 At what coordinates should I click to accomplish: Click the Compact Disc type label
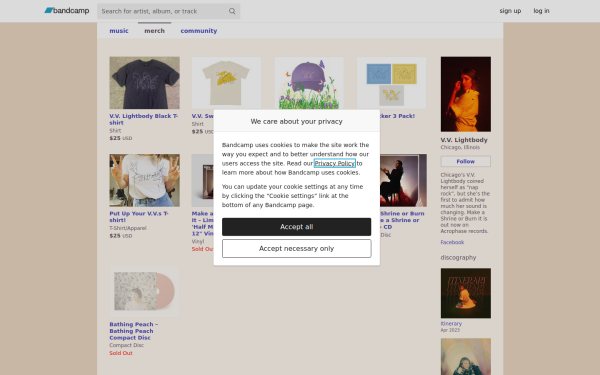(x=127, y=345)
